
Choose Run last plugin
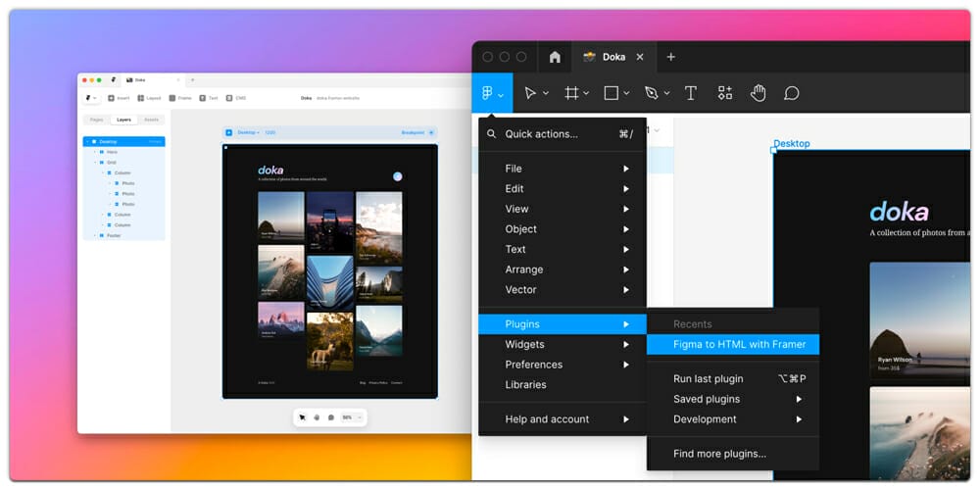coord(733,378)
